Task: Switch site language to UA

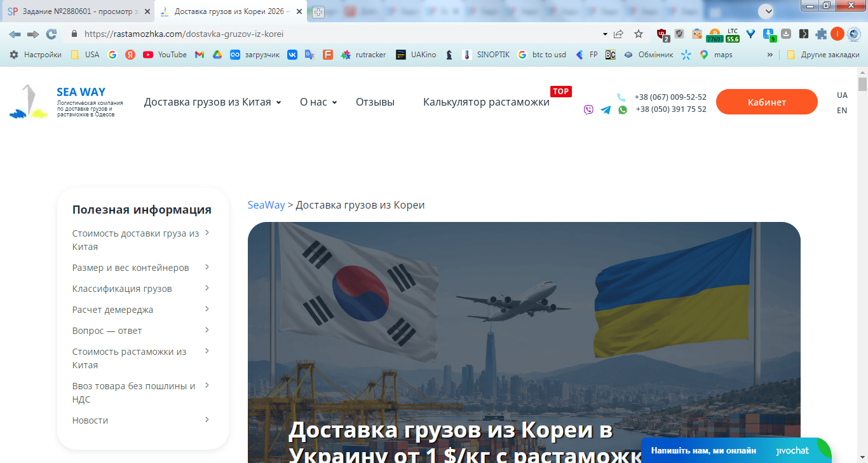Action: pos(842,95)
